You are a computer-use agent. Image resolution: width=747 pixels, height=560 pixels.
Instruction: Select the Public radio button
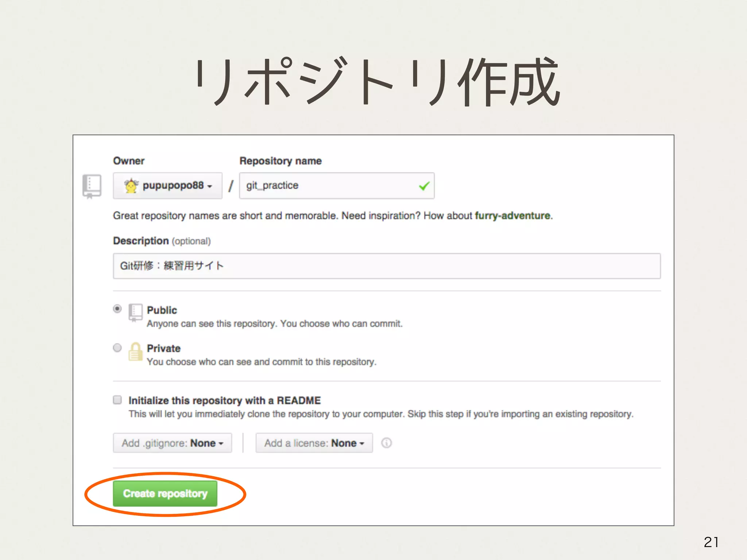(117, 309)
